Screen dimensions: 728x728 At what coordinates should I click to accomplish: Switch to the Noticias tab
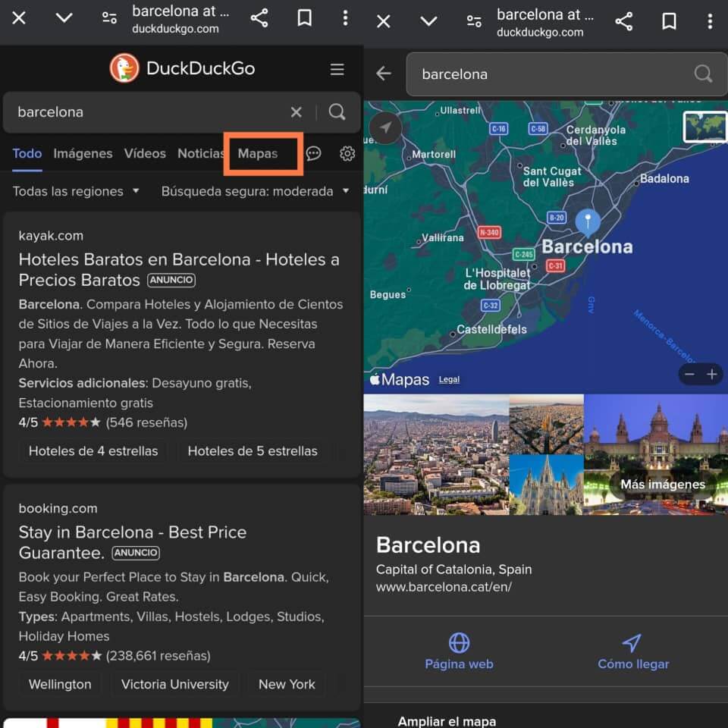click(200, 154)
